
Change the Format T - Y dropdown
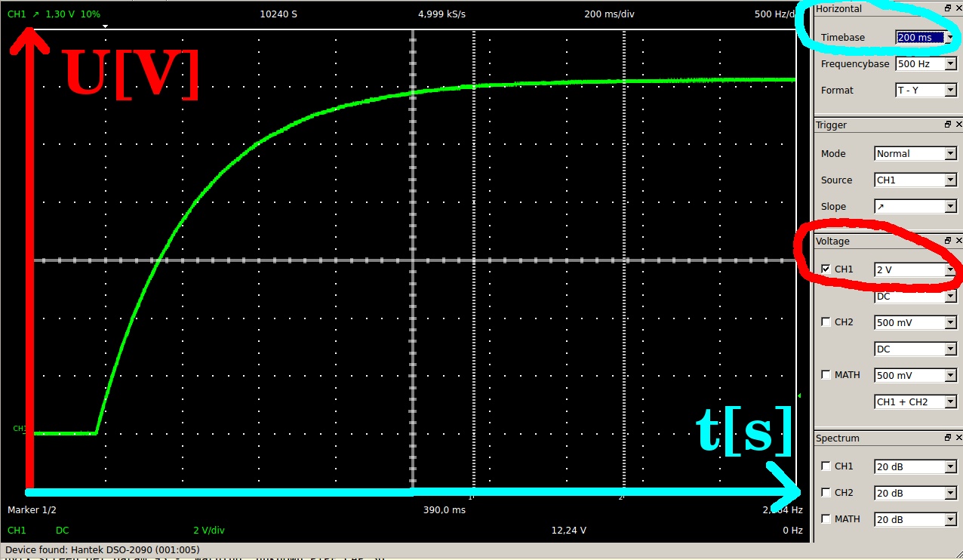[x=925, y=91]
